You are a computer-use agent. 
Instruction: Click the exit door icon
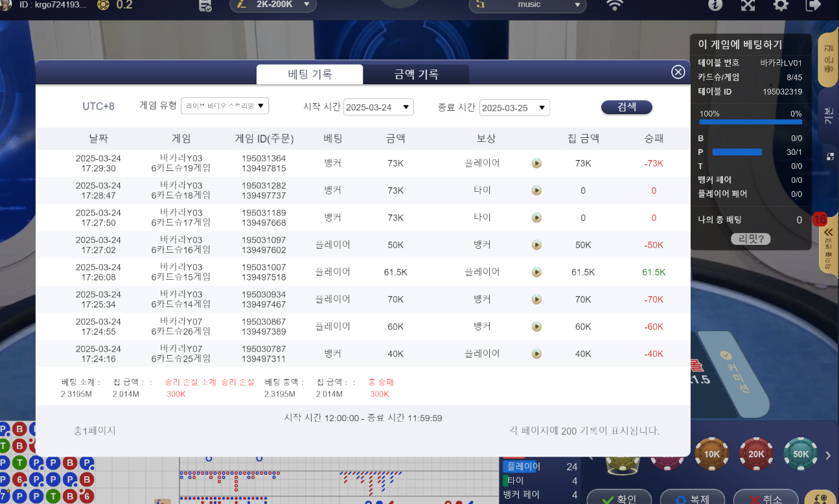(812, 5)
